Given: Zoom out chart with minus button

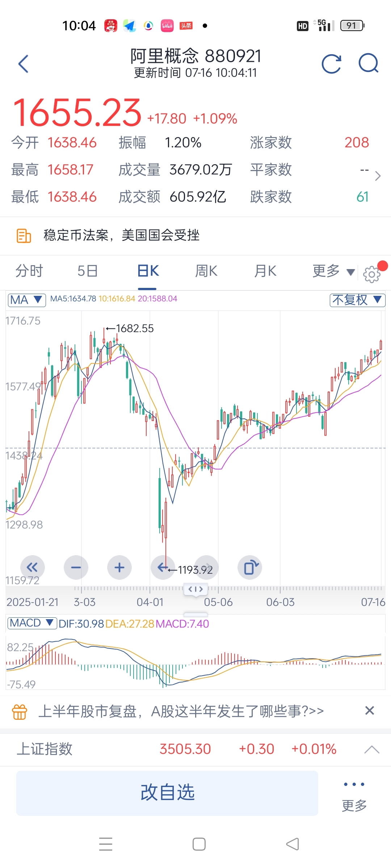Looking at the screenshot, I should coord(76,567).
